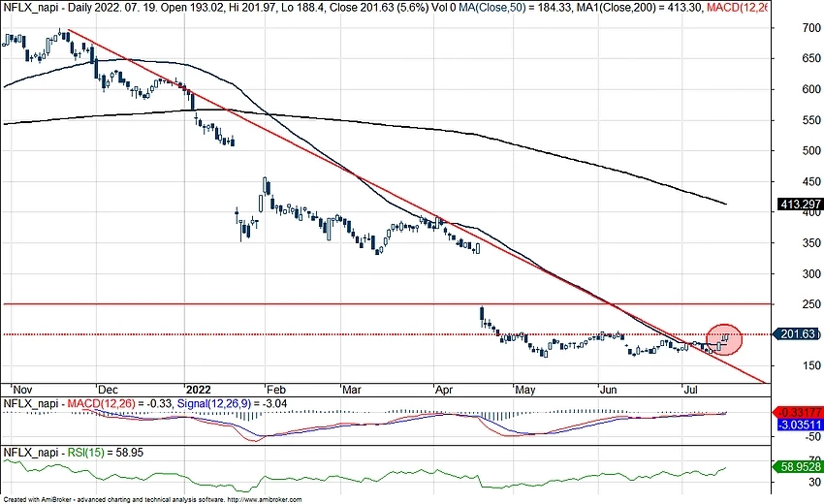Viewport: 824px width, 504px height.
Task: Click the 413.297 MA200 price label
Action: click(x=800, y=204)
